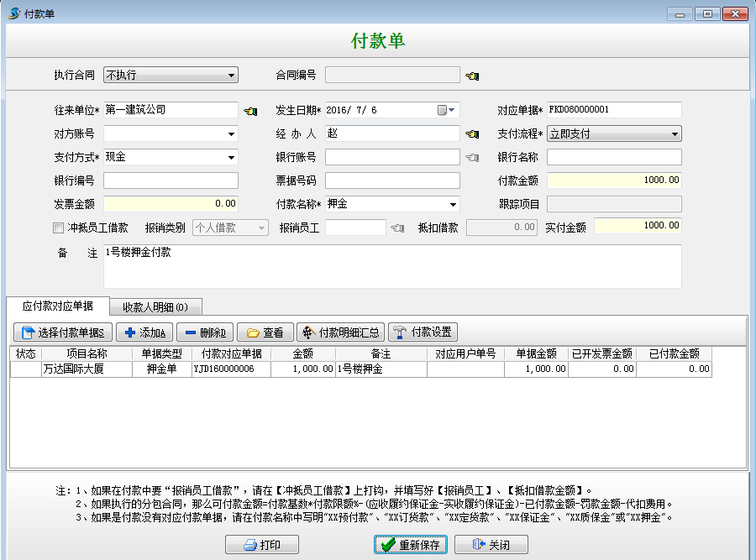Select 万达国际大厦 row in table

pyautogui.click(x=86, y=369)
